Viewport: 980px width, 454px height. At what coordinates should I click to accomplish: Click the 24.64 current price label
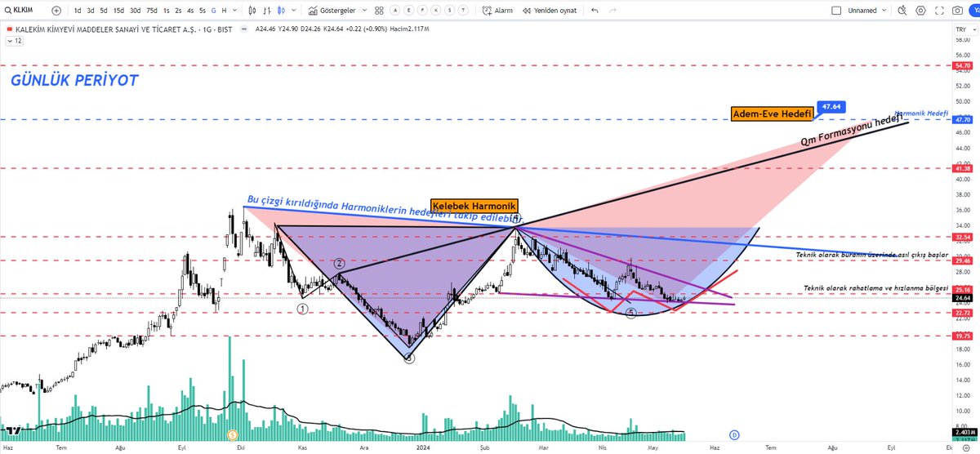(x=962, y=298)
